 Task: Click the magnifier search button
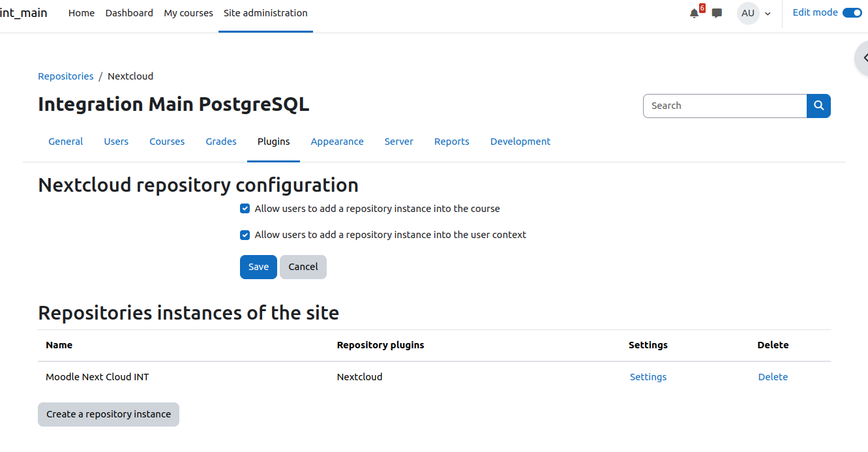[x=818, y=106]
